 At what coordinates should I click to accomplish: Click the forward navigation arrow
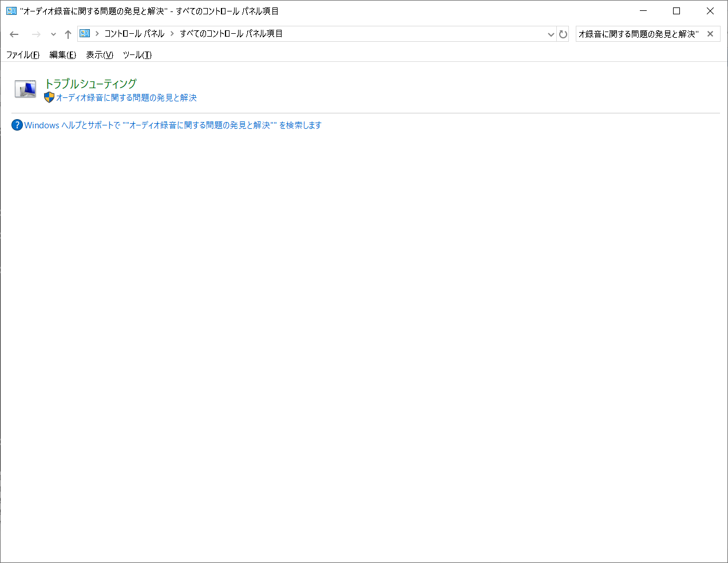pyautogui.click(x=34, y=34)
